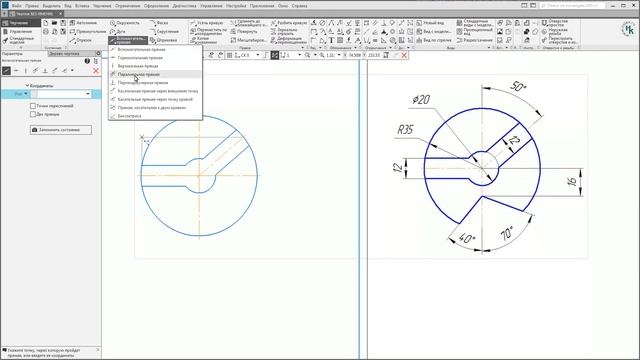Click the save diskette icon
Screen dimensions: 640x360
[x=63, y=23]
